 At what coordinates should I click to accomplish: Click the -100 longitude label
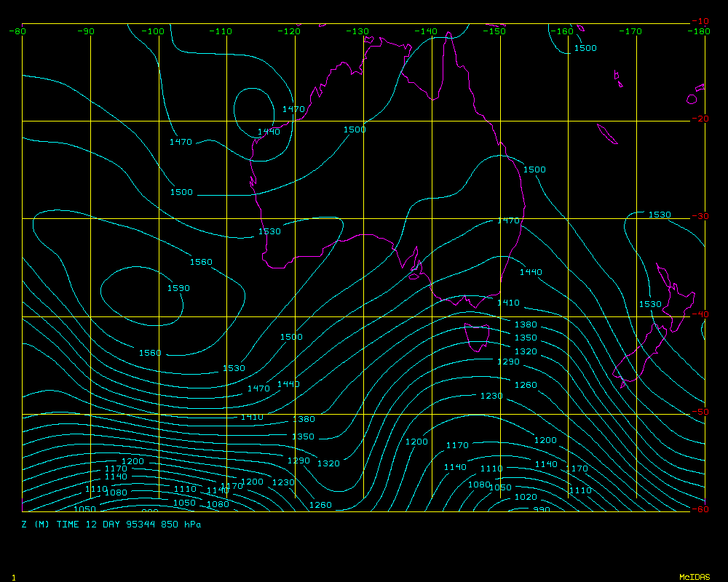[x=154, y=31]
